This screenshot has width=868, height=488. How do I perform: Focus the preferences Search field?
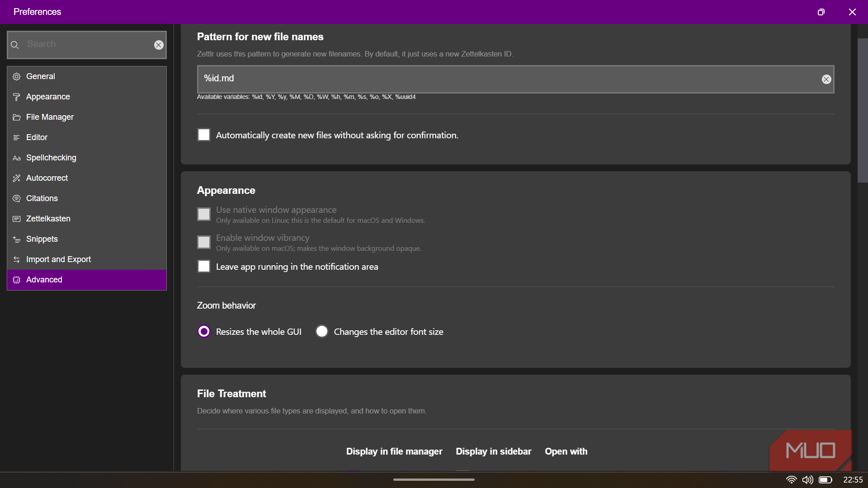87,45
